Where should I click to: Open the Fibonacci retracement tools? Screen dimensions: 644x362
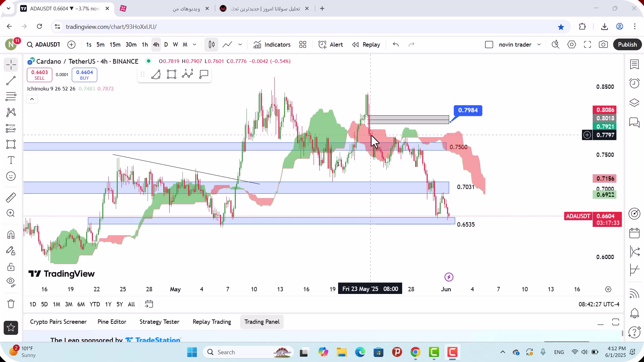(x=11, y=97)
